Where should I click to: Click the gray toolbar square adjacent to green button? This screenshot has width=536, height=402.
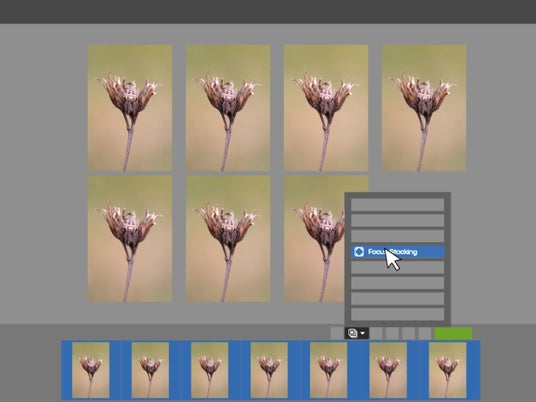coord(425,333)
